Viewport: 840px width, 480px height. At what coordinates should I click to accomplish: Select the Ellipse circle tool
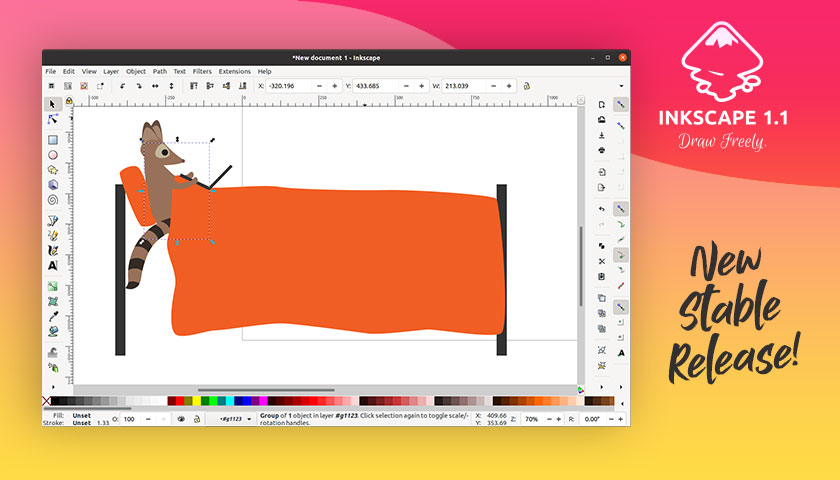[x=52, y=155]
